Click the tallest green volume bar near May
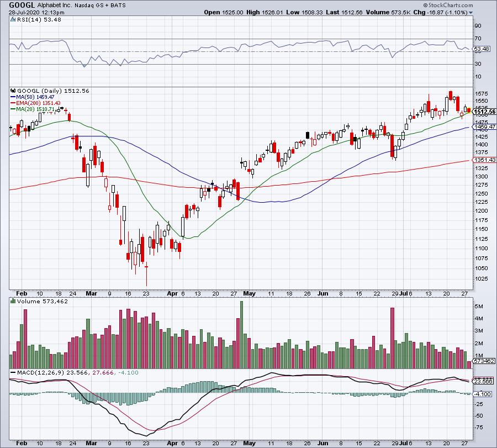The width and height of the screenshot is (497, 448). [241, 335]
